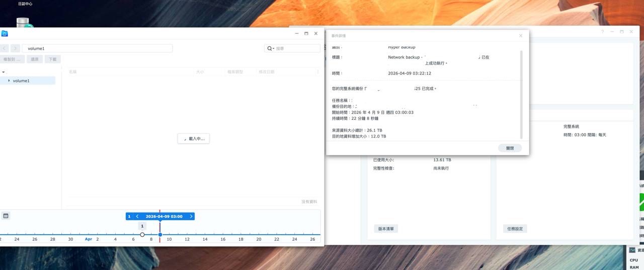The height and width of the screenshot is (270, 644).
Task: Click the 26.1 TB source data size line
Action: (357, 130)
